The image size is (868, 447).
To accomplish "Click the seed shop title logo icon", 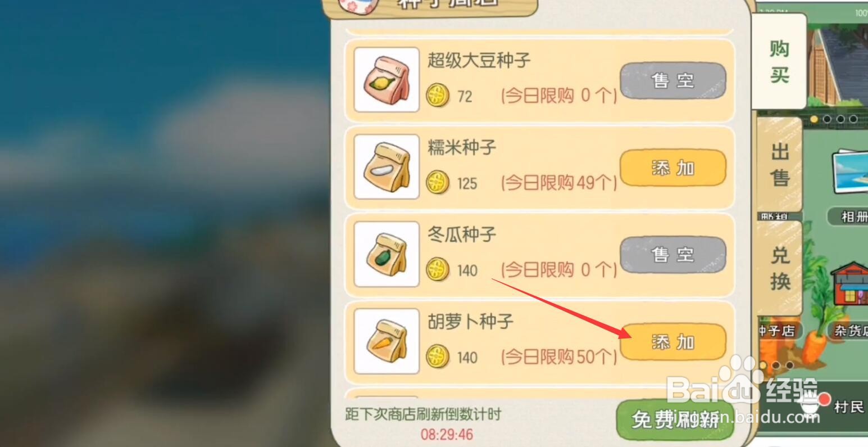I will point(356,4).
